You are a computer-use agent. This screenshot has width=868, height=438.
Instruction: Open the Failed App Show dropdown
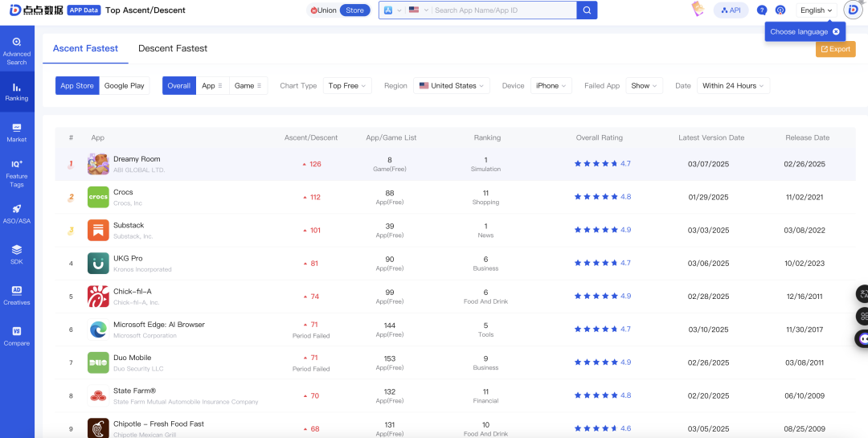point(645,86)
